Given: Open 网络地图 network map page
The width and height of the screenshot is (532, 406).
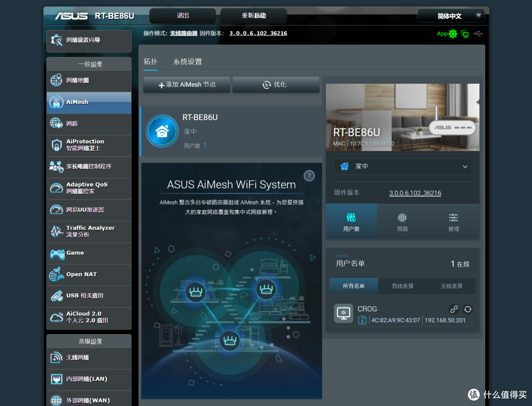Looking at the screenshot, I should click(x=89, y=81).
